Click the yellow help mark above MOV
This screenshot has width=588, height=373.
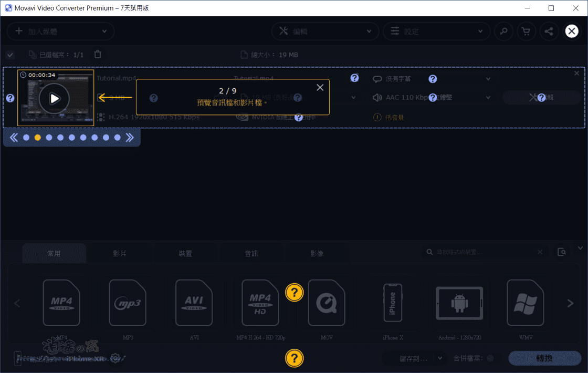point(295,292)
